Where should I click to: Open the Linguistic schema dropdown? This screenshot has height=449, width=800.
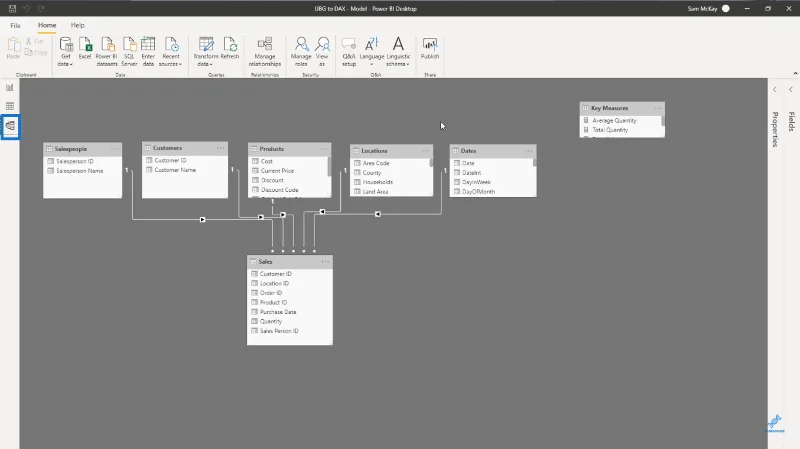tap(398, 52)
